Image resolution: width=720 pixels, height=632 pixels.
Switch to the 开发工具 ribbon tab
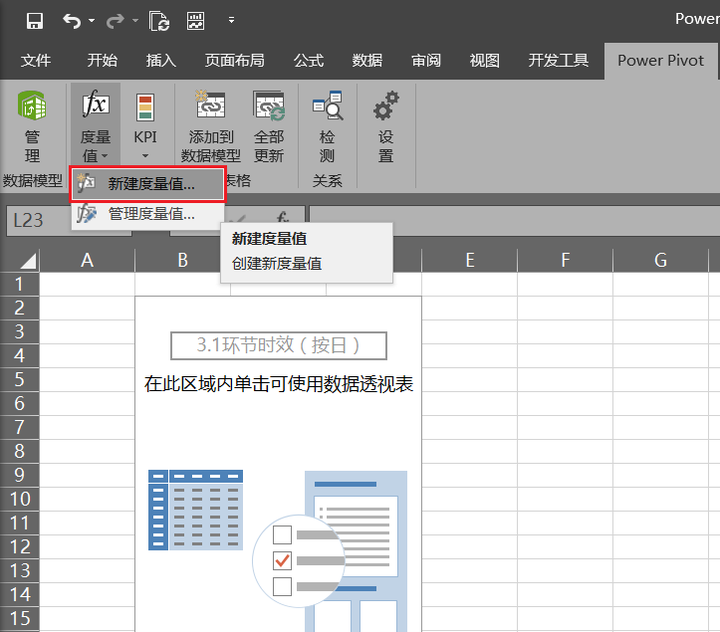[558, 61]
